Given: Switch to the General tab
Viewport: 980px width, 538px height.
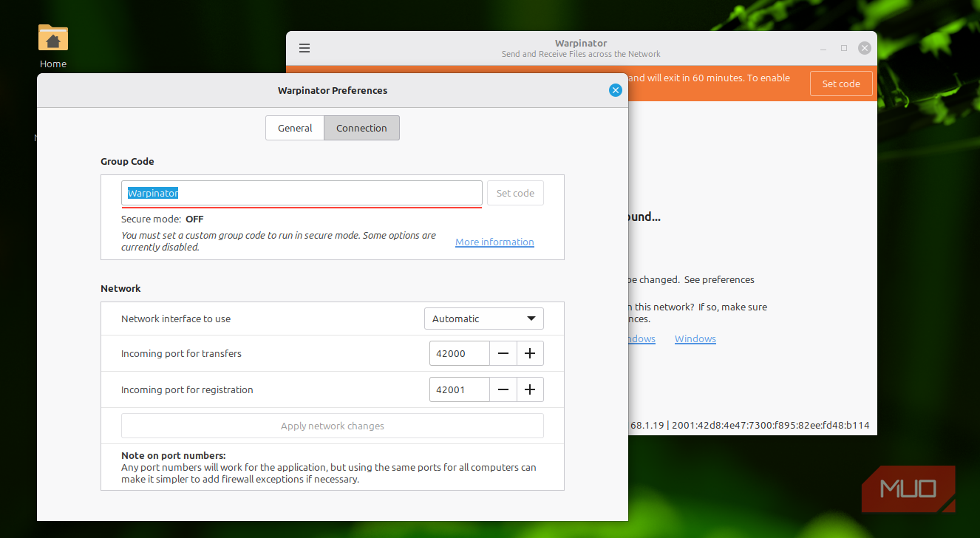Looking at the screenshot, I should click(x=295, y=128).
